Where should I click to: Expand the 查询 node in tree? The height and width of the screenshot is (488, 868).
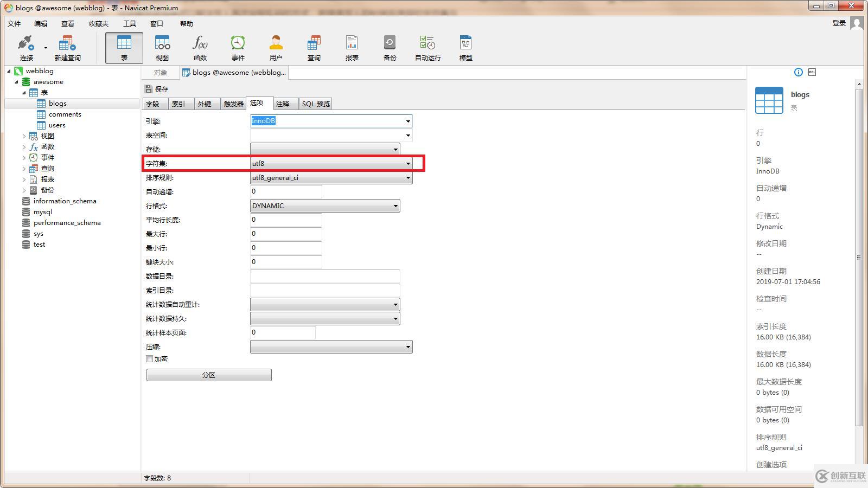tap(24, 169)
